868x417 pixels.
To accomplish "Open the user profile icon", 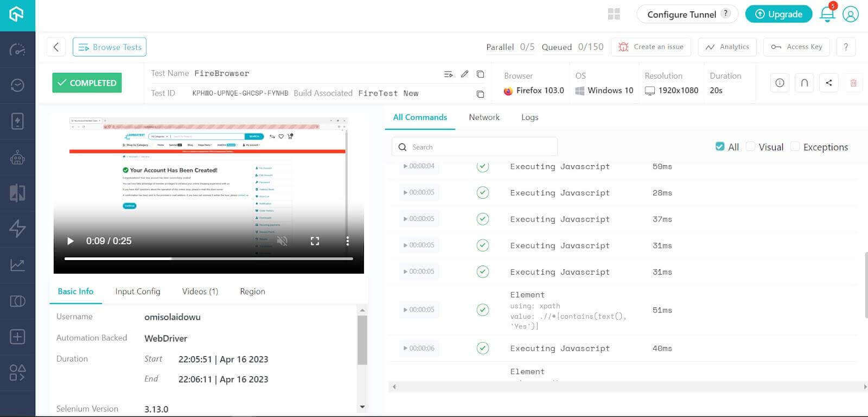I will (x=851, y=14).
